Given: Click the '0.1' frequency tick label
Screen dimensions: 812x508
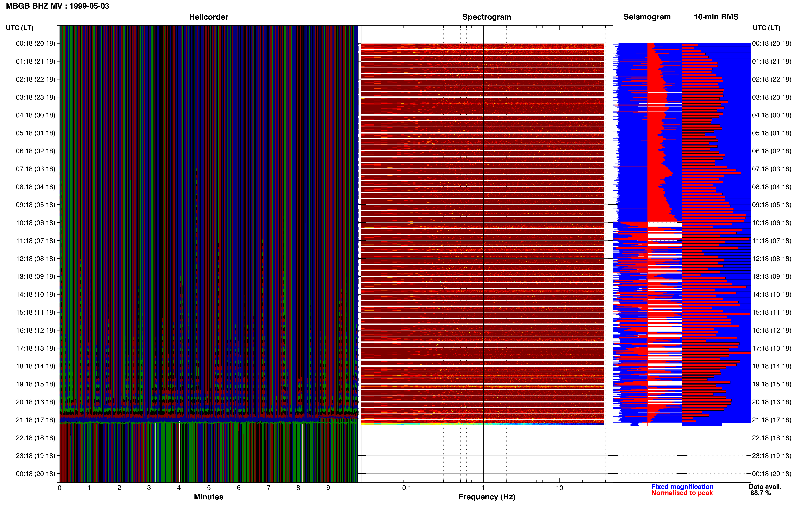Looking at the screenshot, I should coord(407,488).
